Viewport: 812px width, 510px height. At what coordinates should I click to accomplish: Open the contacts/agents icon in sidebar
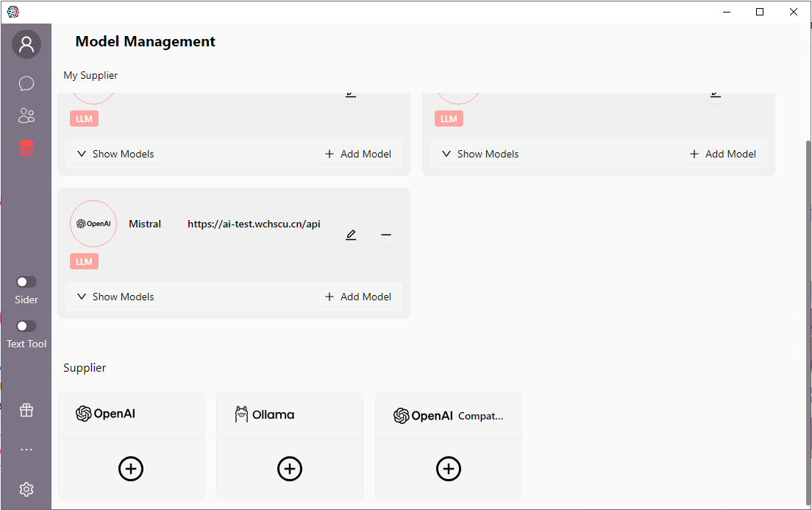coord(26,116)
